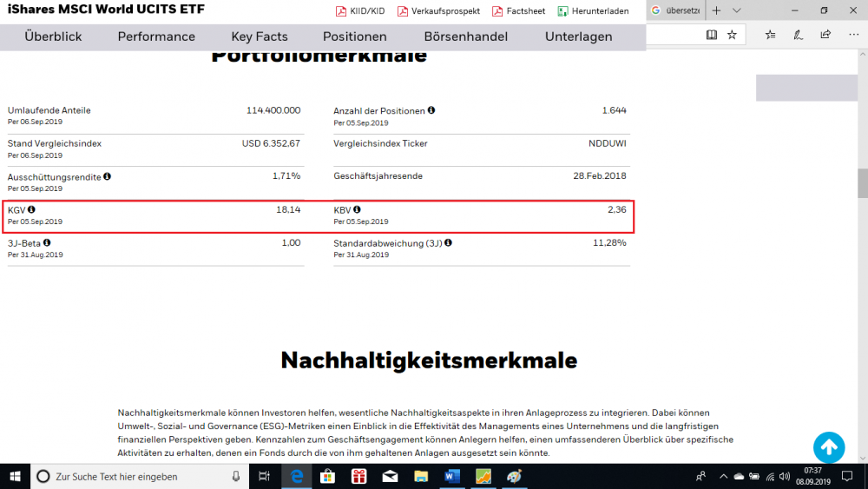Click the Ausschüttungsrendite info icon
868x489 pixels.
107,176
